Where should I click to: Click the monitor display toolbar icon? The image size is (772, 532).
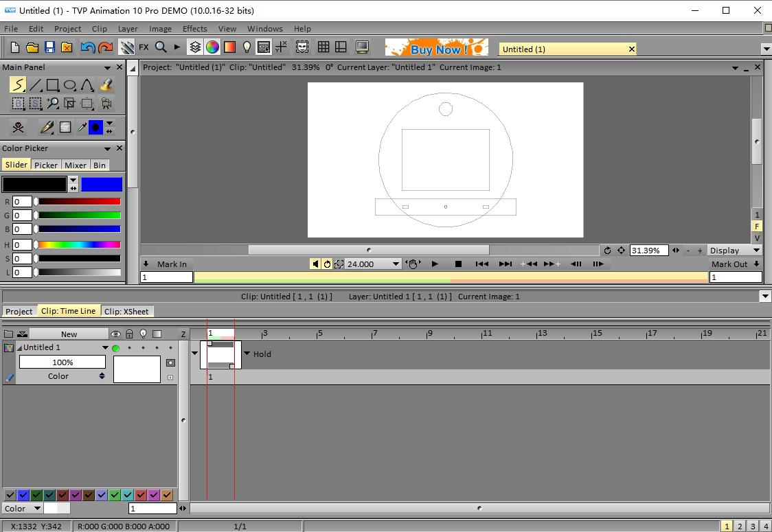tap(363, 47)
